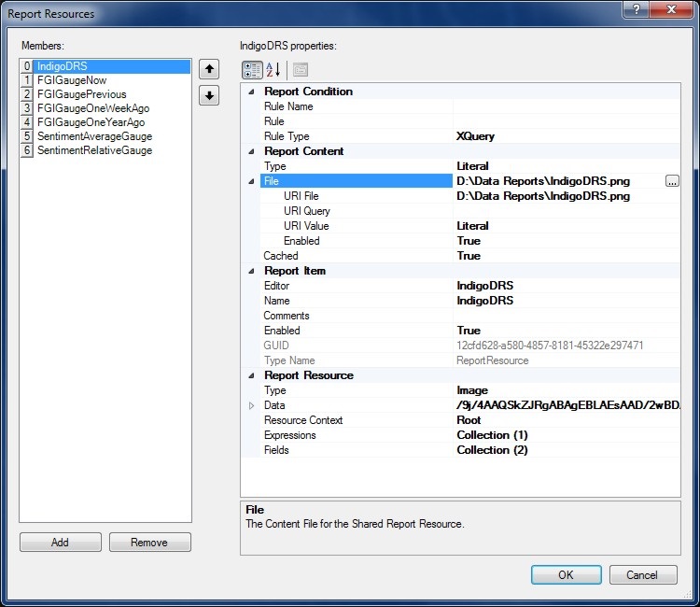
Task: Click the Rule Name value field
Action: (x=566, y=106)
